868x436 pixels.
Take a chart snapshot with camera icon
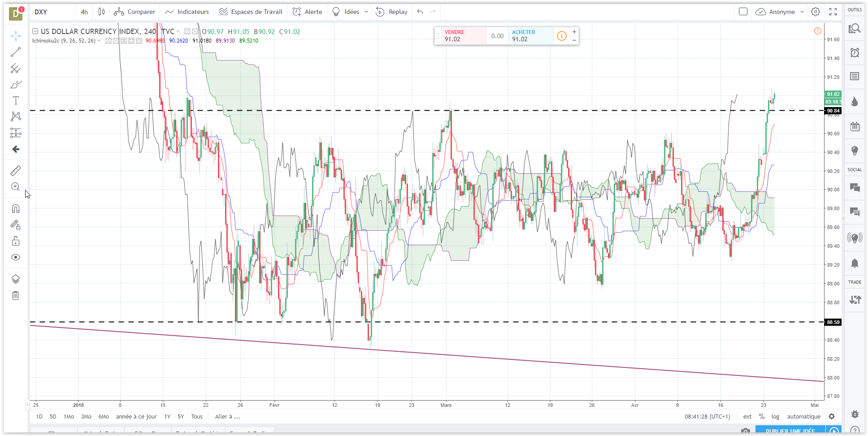click(x=745, y=431)
